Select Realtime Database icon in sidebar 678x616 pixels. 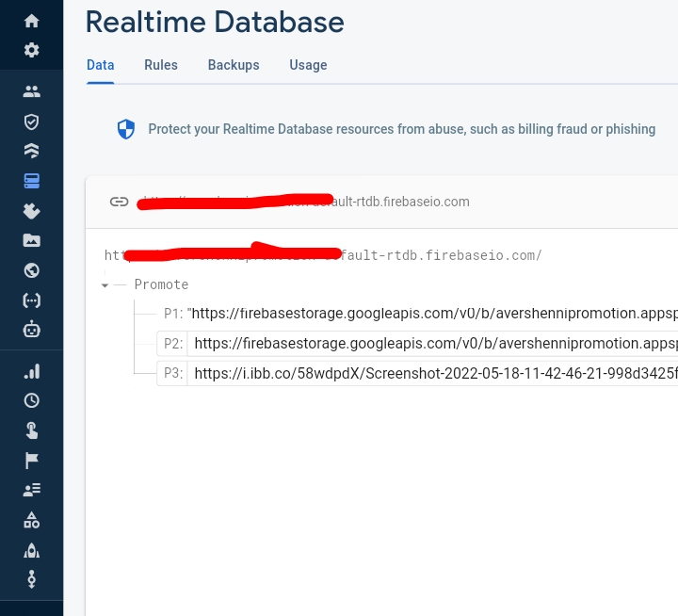(x=32, y=181)
